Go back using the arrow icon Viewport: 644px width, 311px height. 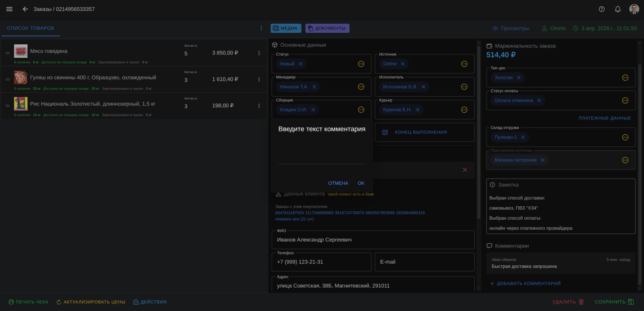(x=25, y=9)
